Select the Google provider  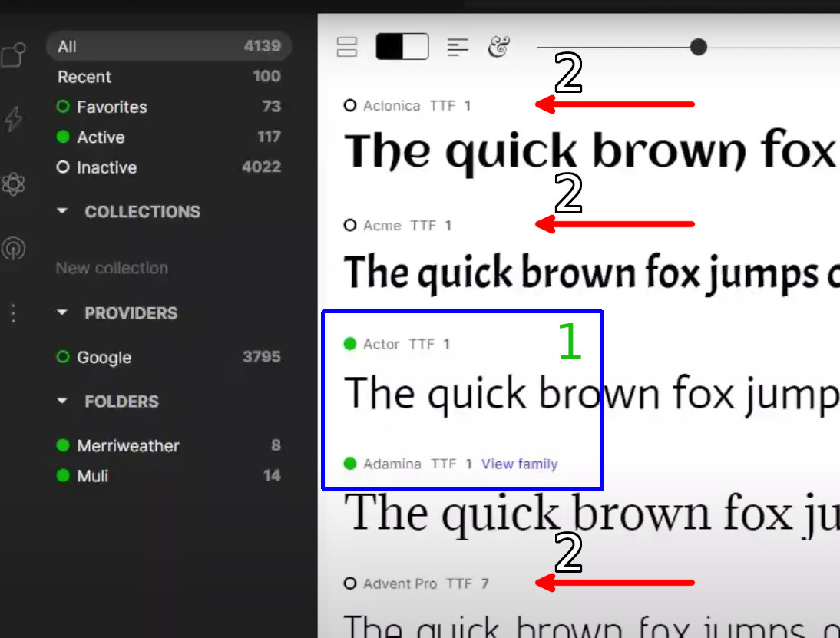[x=169, y=357]
